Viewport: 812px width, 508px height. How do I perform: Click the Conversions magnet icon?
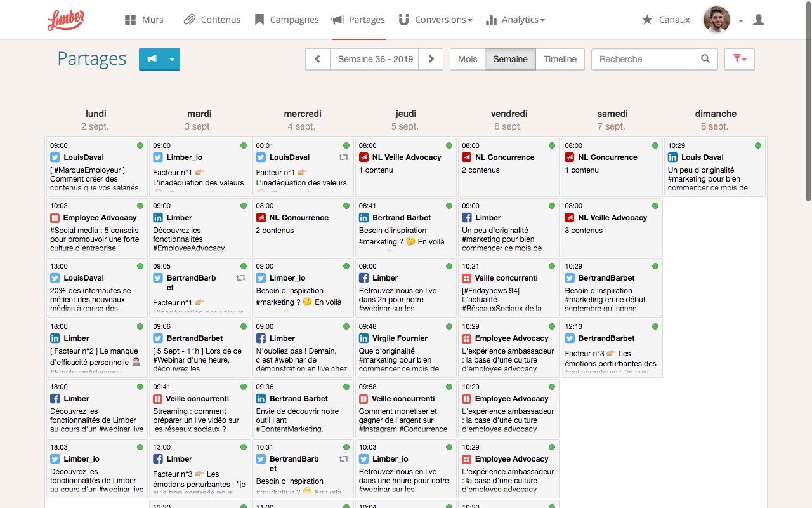tap(404, 20)
